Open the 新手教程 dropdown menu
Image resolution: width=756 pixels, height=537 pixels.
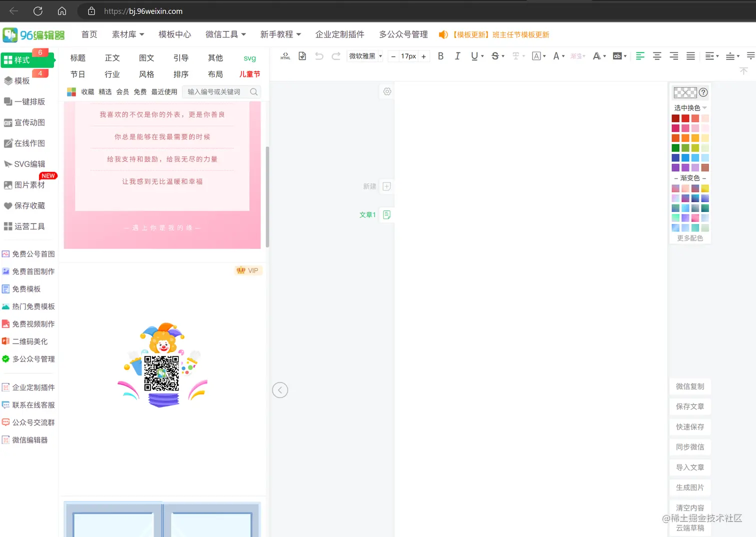280,34
